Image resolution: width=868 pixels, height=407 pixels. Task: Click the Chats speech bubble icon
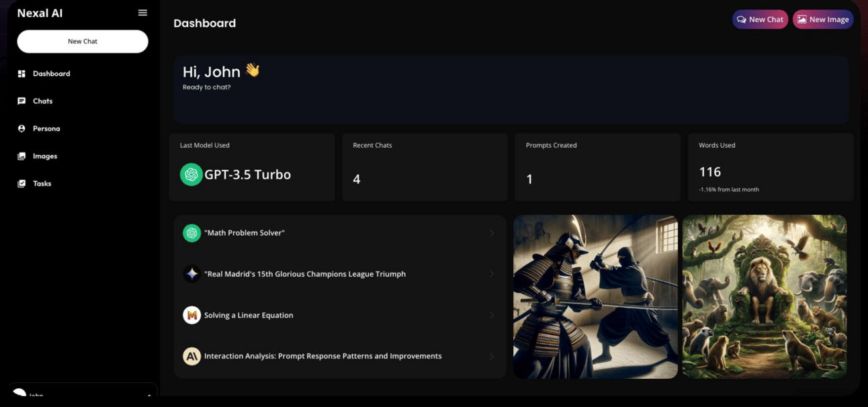click(21, 101)
